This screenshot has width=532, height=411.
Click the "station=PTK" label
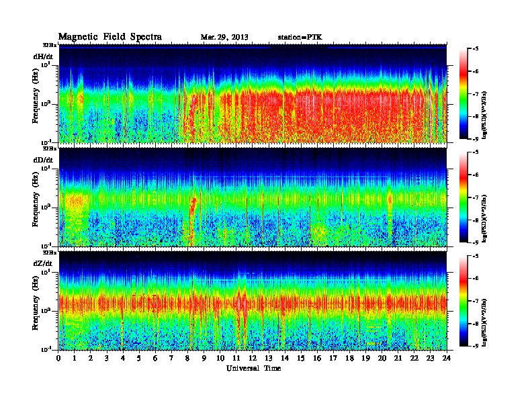300,37
